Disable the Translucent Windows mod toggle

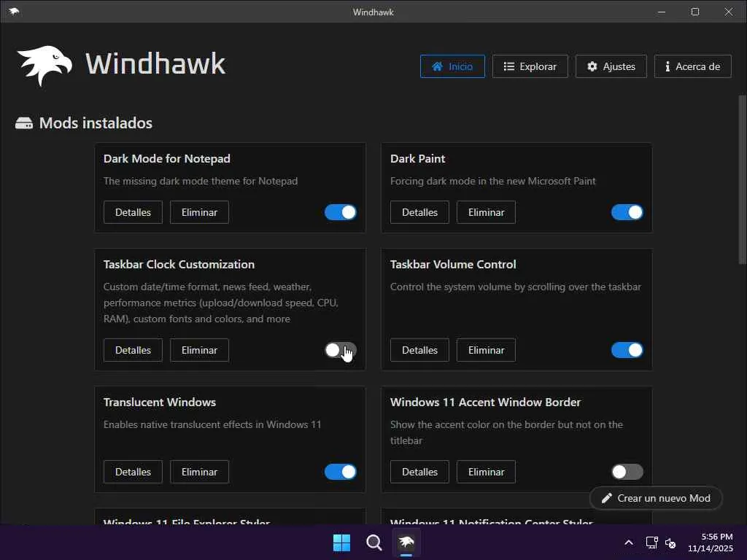click(x=341, y=472)
